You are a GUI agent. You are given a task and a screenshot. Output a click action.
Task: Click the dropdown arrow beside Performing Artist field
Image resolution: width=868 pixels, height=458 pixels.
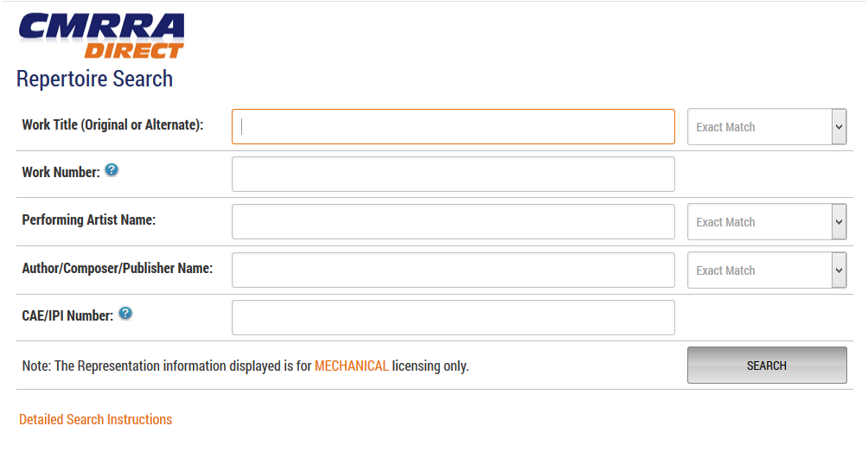pos(839,222)
